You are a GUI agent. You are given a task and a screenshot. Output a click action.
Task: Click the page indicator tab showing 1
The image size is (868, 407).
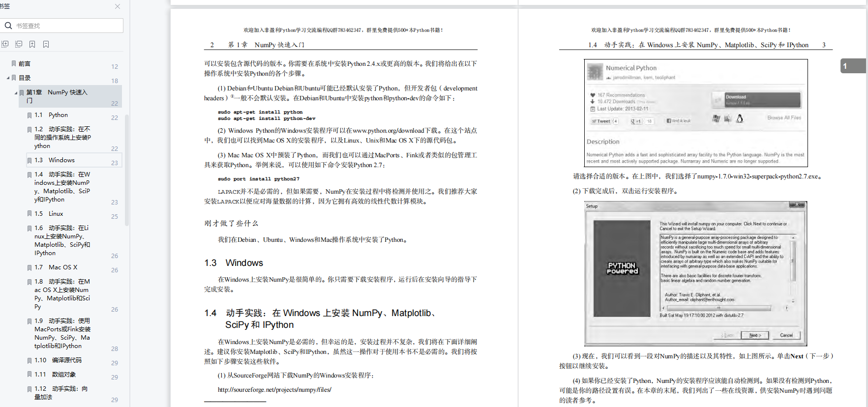853,66
